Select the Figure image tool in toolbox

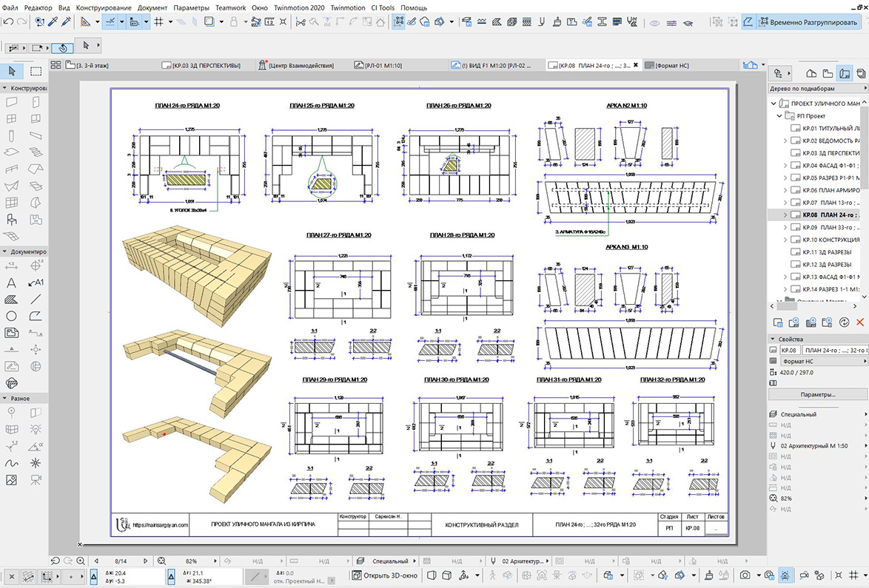pyautogui.click(x=11, y=479)
